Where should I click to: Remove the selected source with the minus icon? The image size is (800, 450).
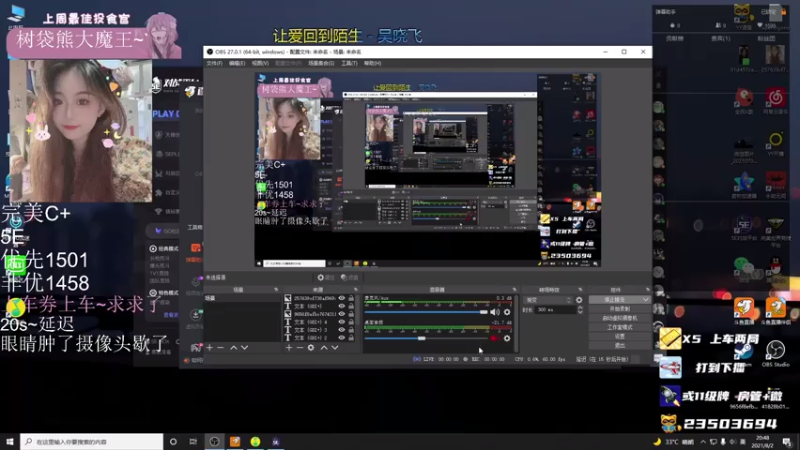299,347
